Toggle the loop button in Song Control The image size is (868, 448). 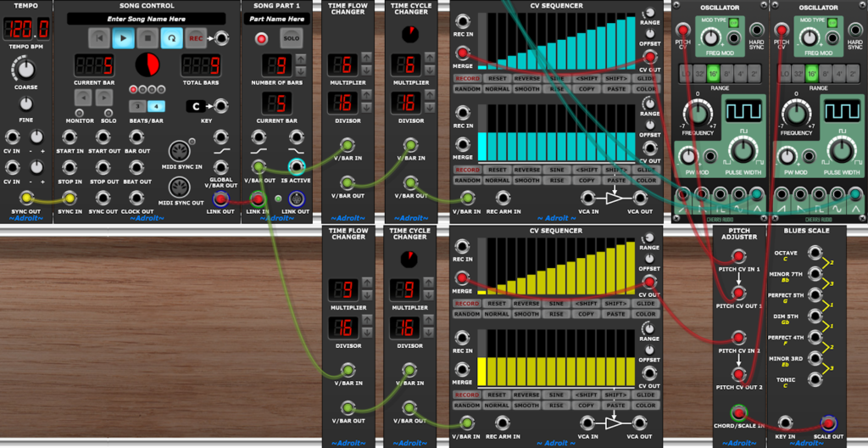[x=171, y=38]
